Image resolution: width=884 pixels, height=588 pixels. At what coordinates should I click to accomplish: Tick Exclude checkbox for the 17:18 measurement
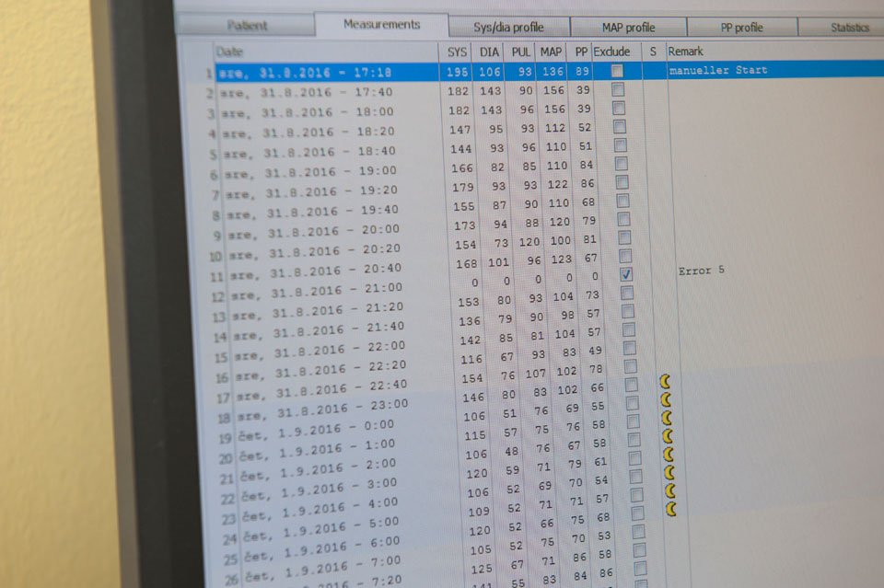pos(617,71)
